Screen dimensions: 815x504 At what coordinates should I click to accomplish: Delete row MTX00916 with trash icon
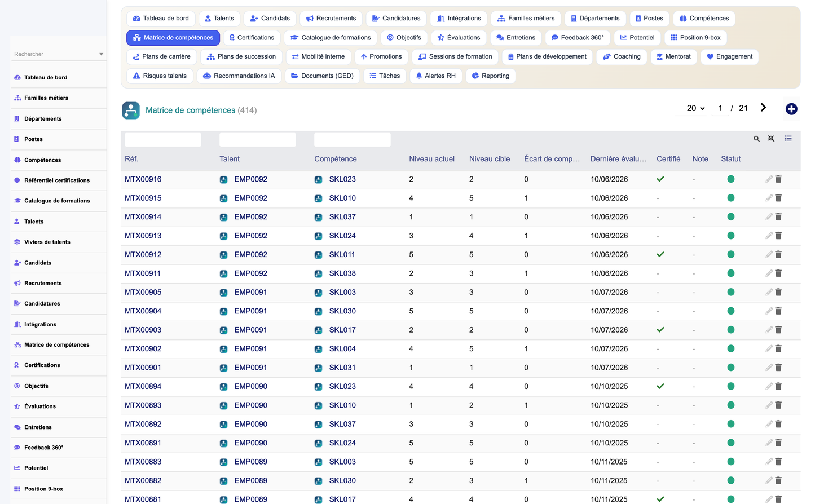tap(778, 179)
